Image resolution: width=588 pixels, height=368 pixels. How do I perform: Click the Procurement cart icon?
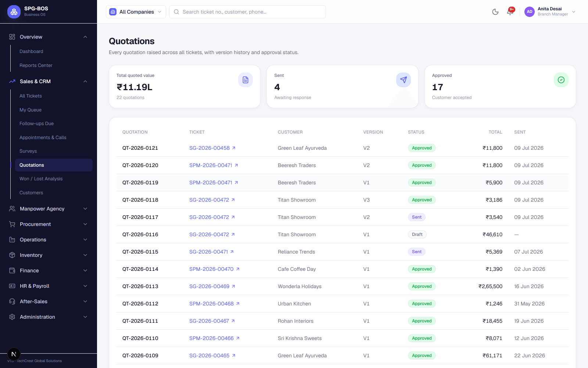pos(12,224)
